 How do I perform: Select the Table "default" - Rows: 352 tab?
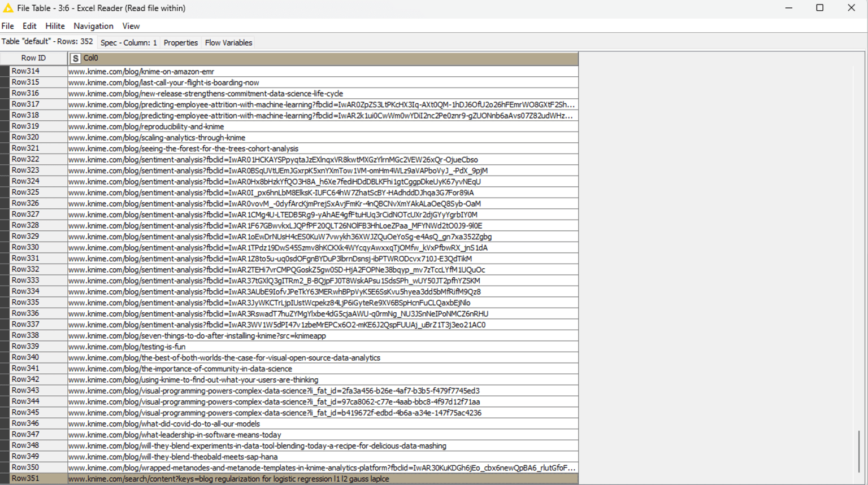click(47, 42)
